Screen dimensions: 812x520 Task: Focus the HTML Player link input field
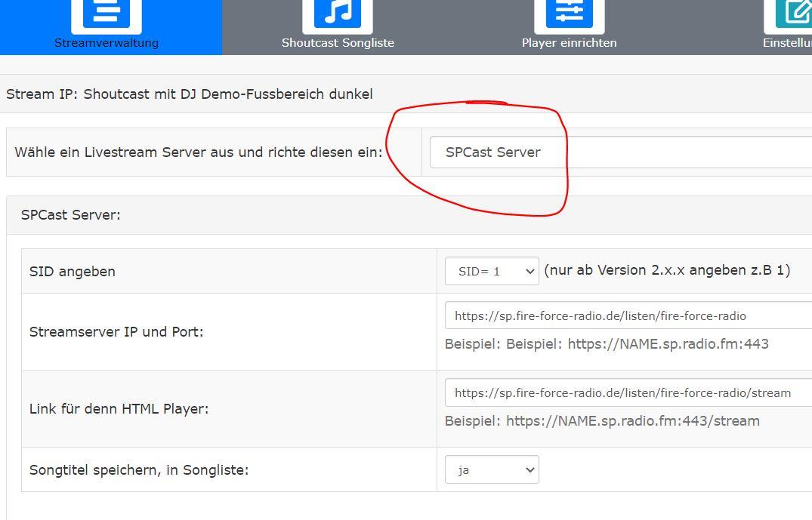[627, 392]
